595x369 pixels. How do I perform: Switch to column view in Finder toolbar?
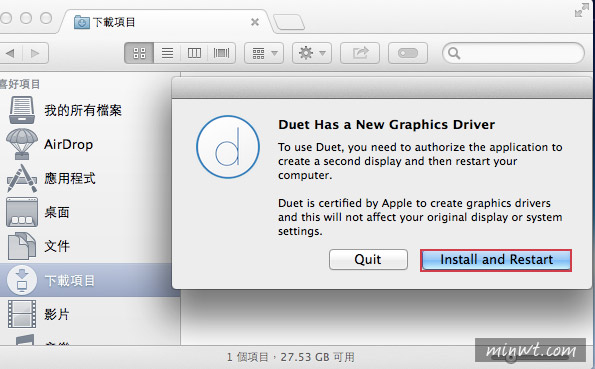tap(194, 53)
